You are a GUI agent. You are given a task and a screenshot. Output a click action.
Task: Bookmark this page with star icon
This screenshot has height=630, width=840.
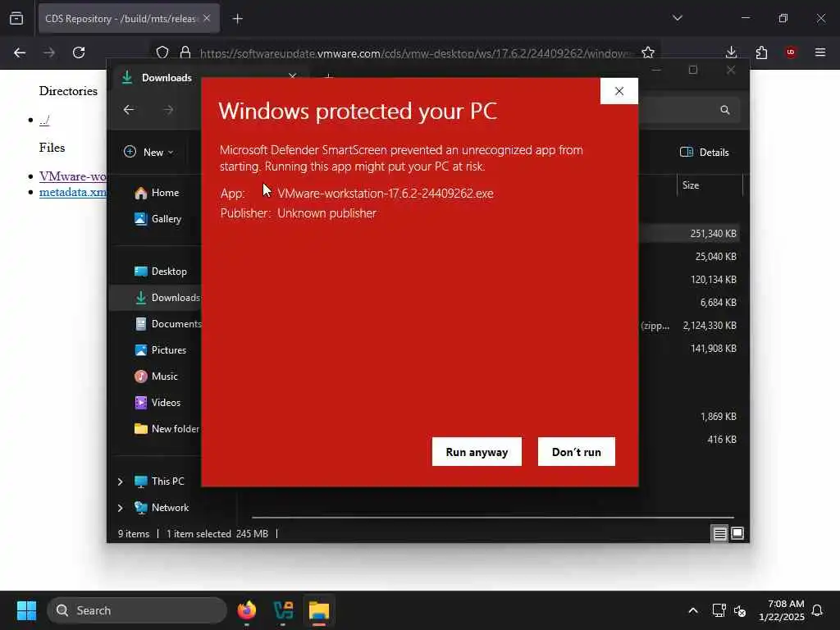[x=648, y=52]
